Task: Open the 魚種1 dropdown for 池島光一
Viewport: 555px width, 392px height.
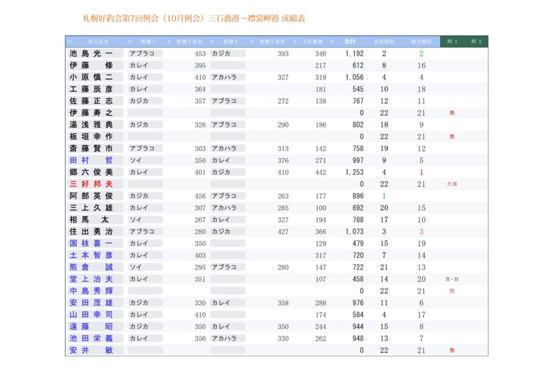Action: point(145,54)
